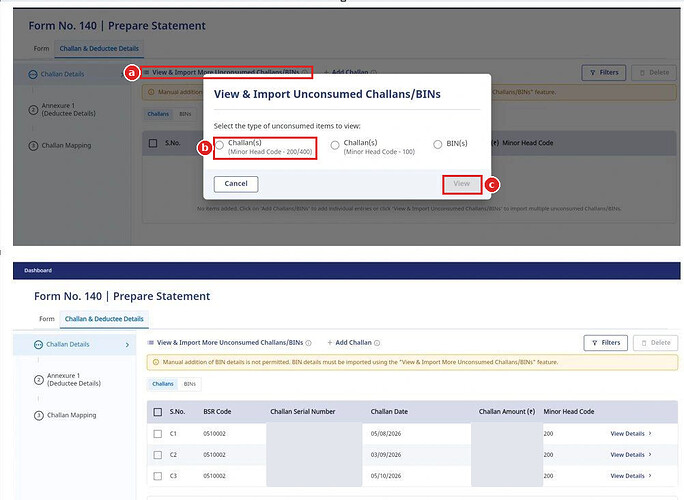Click info icon after undimmed View & Import link
The image size is (684, 500).
308,343
